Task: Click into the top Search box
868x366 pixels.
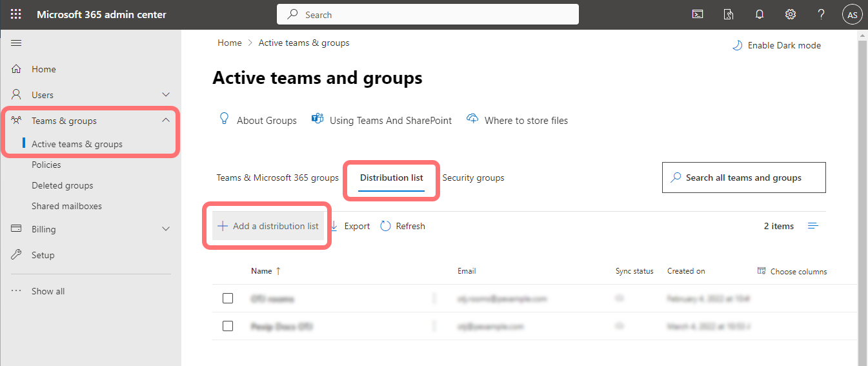Action: click(x=428, y=14)
